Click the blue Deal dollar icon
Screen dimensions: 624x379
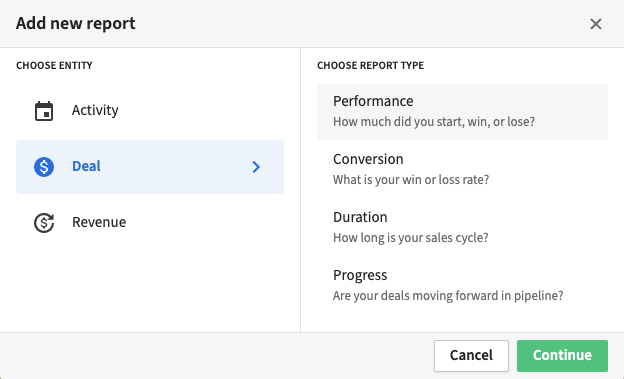[x=44, y=166]
